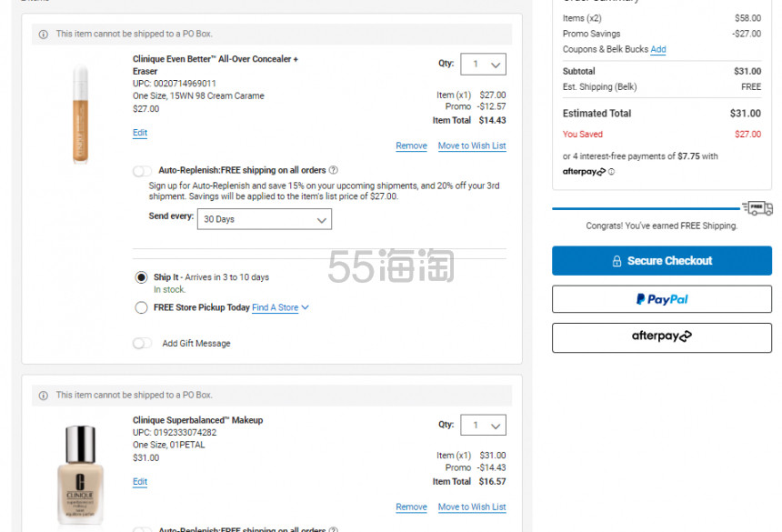The width and height of the screenshot is (782, 532).
Task: Click the Clinique Superbalanced Makeup title
Action: [x=197, y=420]
